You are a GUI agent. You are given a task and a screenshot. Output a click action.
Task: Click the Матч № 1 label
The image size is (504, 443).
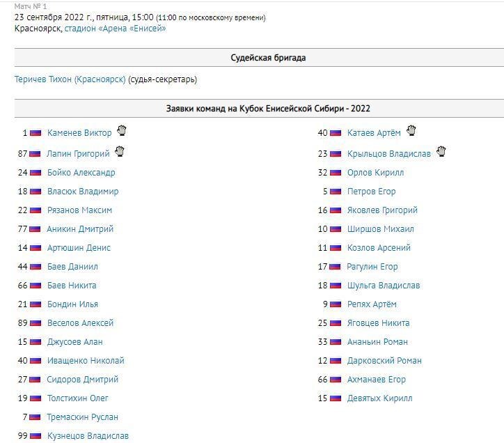pos(31,6)
